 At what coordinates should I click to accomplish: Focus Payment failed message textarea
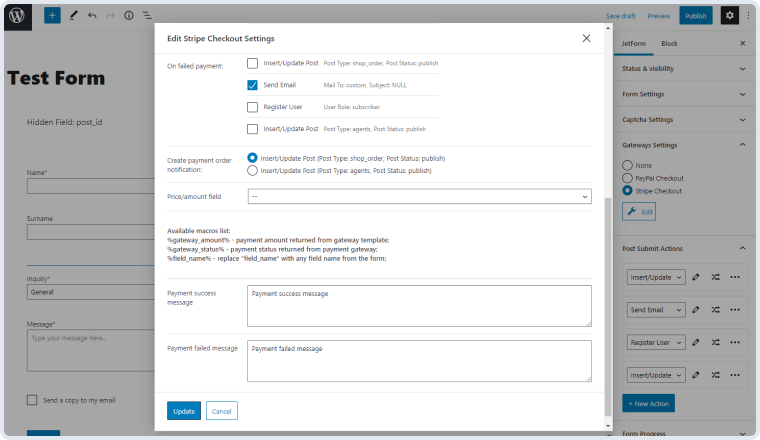click(419, 361)
